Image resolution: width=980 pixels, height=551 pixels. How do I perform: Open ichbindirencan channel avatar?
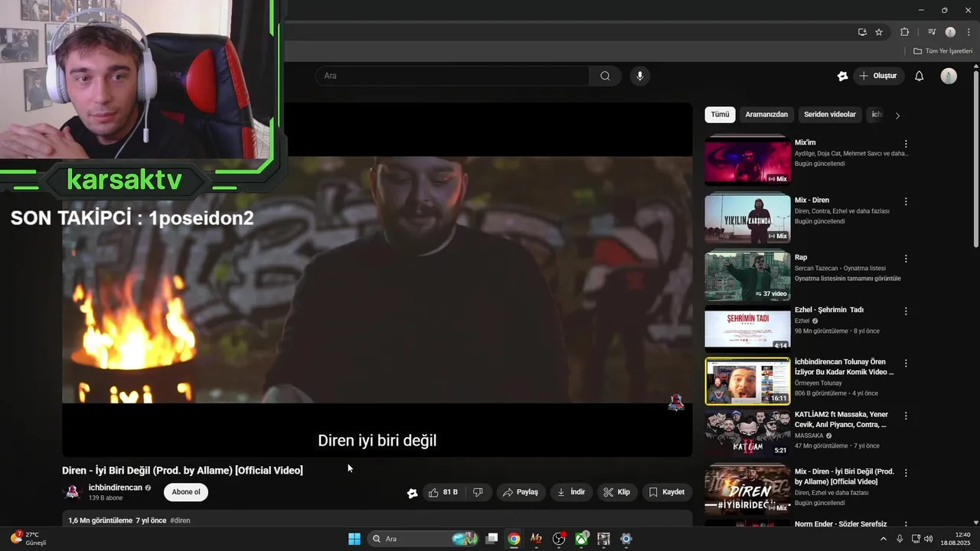[x=73, y=492]
